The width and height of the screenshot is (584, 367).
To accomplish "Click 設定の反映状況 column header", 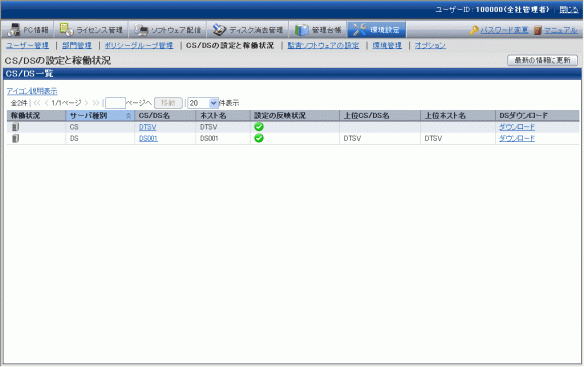I will 295,116.
